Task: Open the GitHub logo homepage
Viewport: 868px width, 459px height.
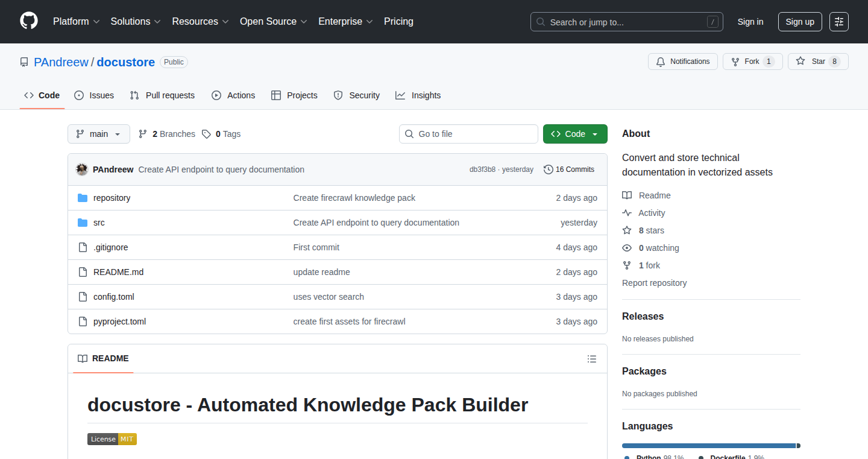Action: [29, 21]
